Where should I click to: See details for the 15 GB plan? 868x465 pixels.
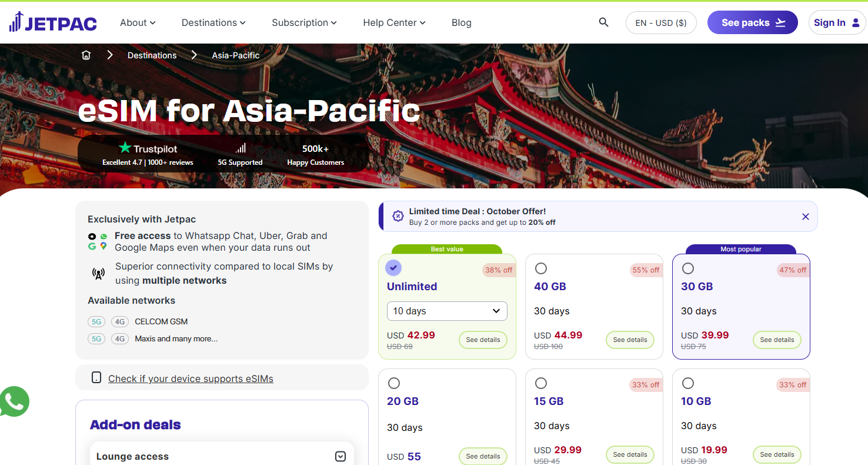click(x=630, y=454)
